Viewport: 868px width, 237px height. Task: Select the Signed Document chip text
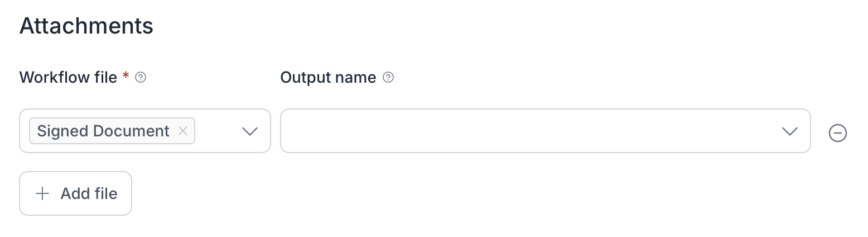103,131
